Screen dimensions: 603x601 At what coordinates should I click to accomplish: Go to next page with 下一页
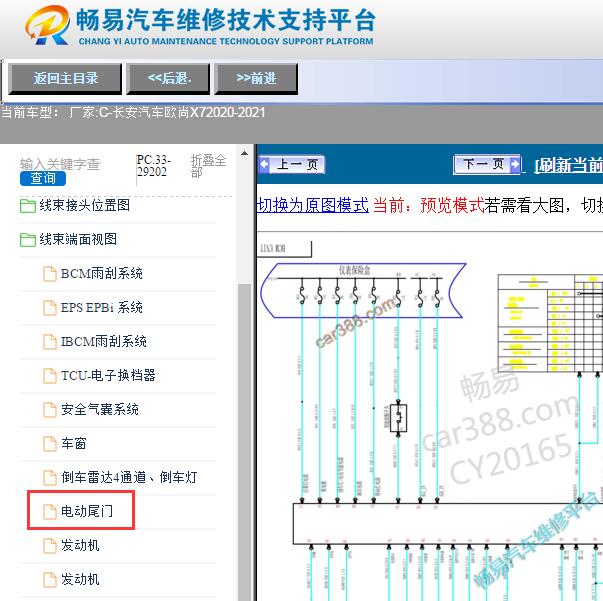tap(487, 164)
